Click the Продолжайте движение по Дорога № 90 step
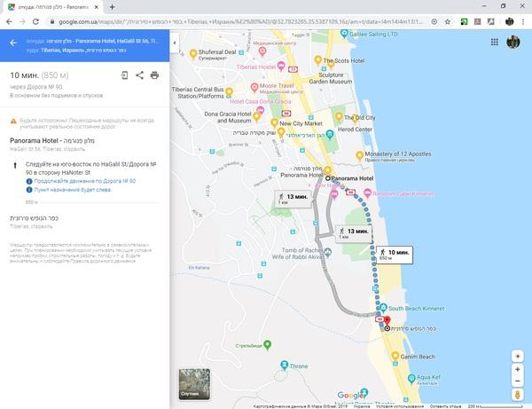The image size is (532, 409). (85, 181)
